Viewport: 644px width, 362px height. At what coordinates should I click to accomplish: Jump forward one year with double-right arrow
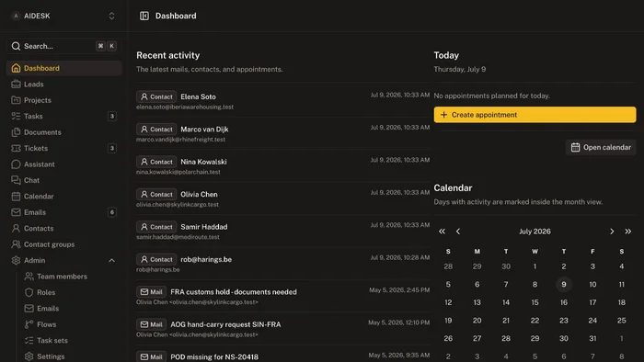coord(628,232)
